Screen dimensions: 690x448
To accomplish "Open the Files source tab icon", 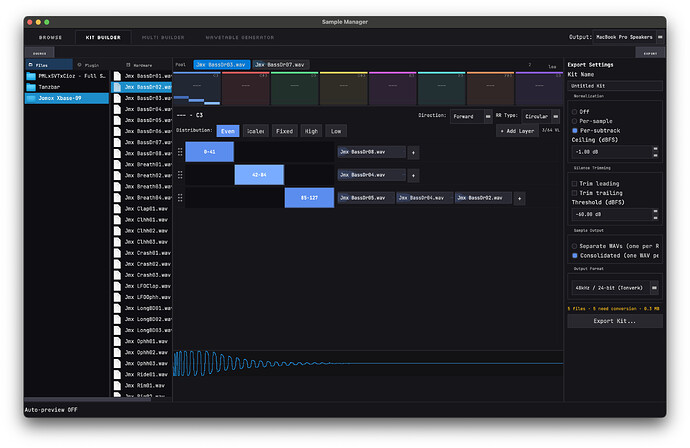I will (x=30, y=65).
